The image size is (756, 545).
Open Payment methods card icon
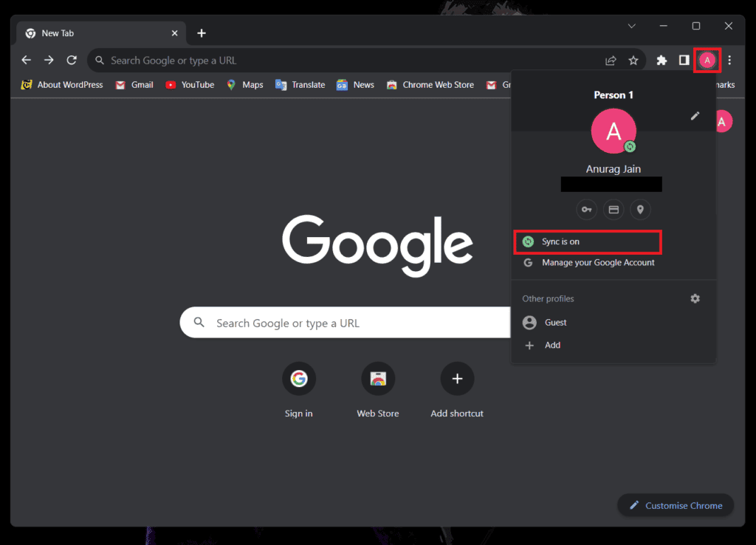click(614, 210)
